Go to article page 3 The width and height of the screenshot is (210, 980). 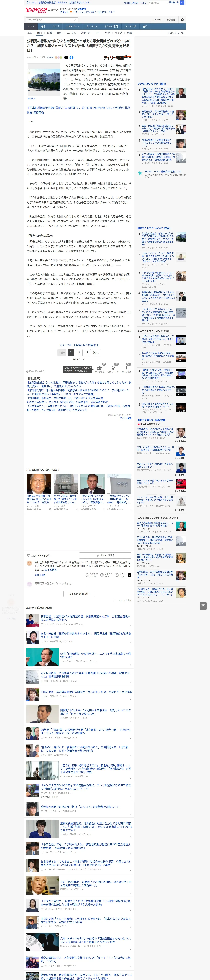tap(87, 352)
